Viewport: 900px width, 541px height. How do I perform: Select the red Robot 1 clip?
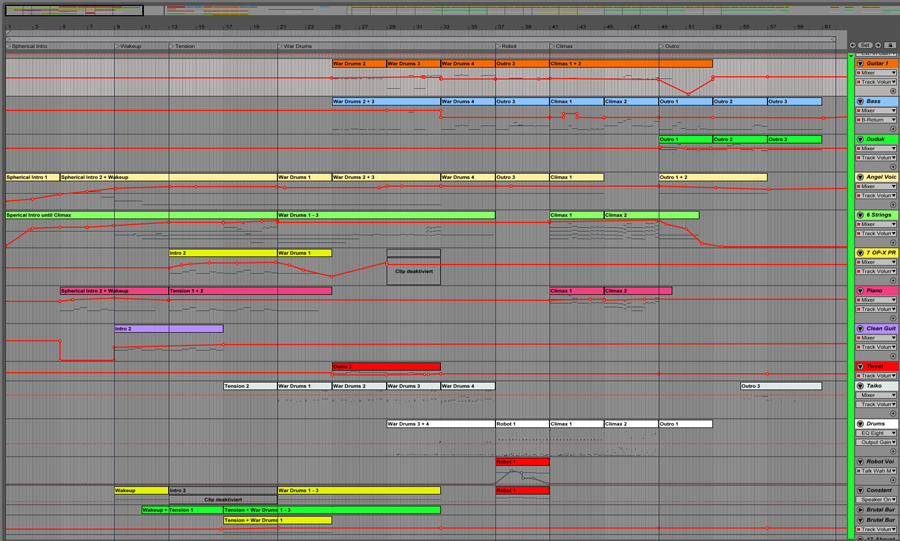pyautogui.click(x=522, y=462)
